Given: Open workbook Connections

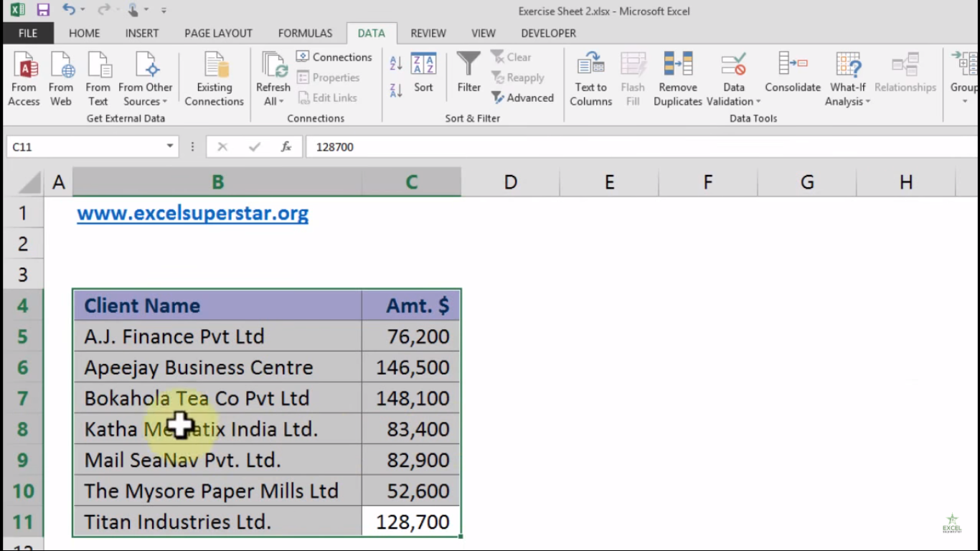Looking at the screenshot, I should (334, 57).
